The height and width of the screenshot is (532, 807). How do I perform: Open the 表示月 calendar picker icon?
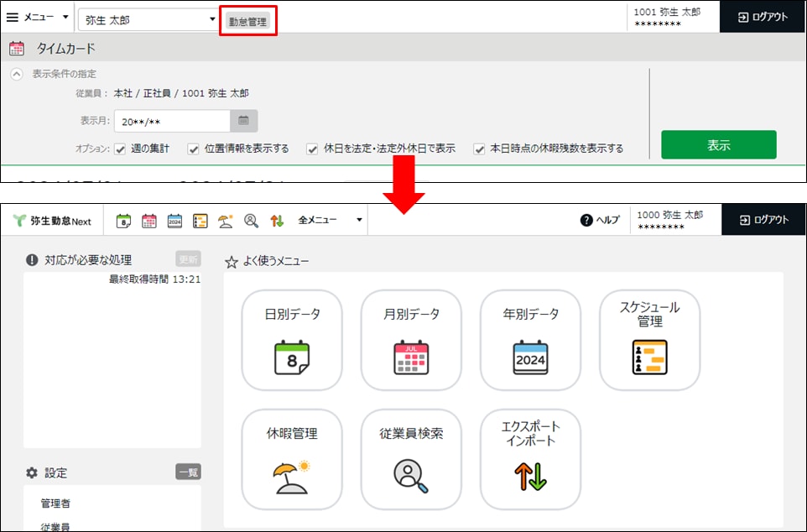coord(243,121)
